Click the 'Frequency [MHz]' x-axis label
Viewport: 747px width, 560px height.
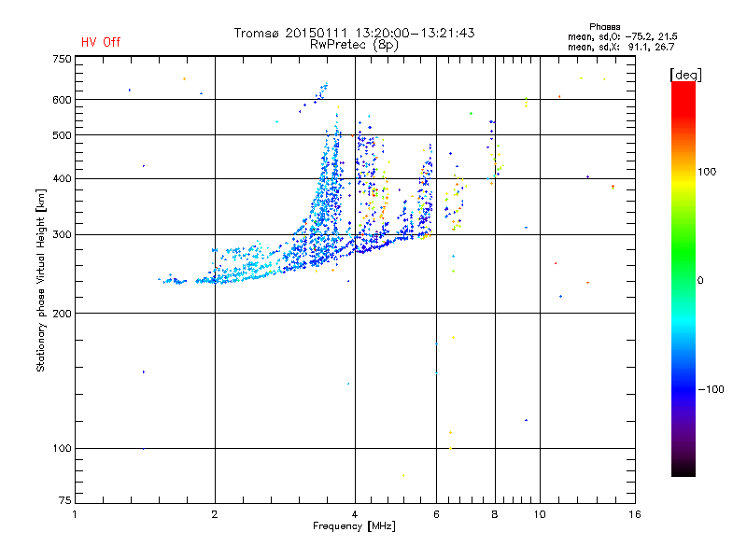click(354, 526)
